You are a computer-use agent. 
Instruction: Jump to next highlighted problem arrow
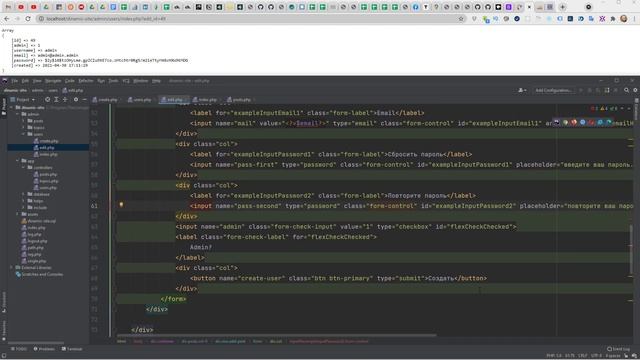tap(629, 109)
